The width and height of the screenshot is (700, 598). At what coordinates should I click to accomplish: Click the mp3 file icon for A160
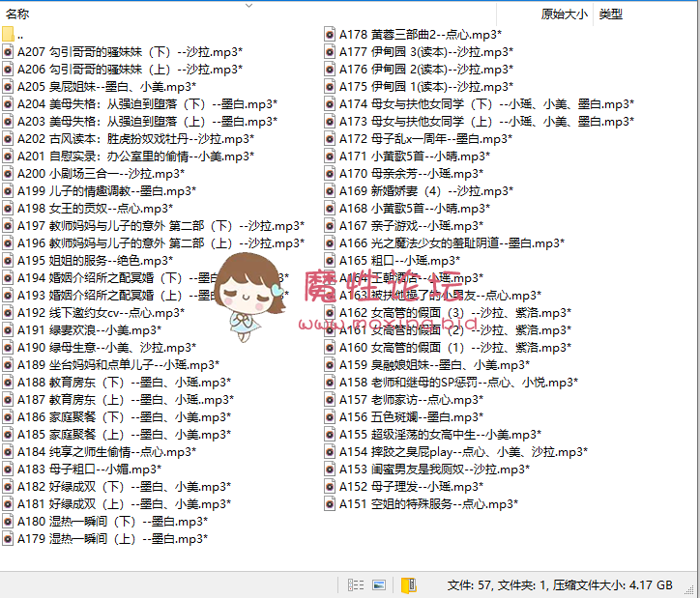coord(330,348)
